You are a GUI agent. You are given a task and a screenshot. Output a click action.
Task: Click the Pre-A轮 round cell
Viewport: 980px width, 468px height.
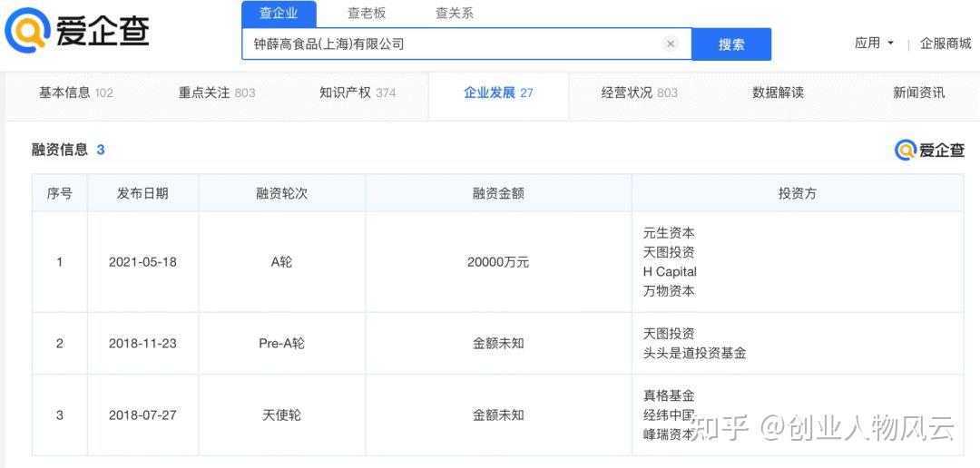[282, 344]
